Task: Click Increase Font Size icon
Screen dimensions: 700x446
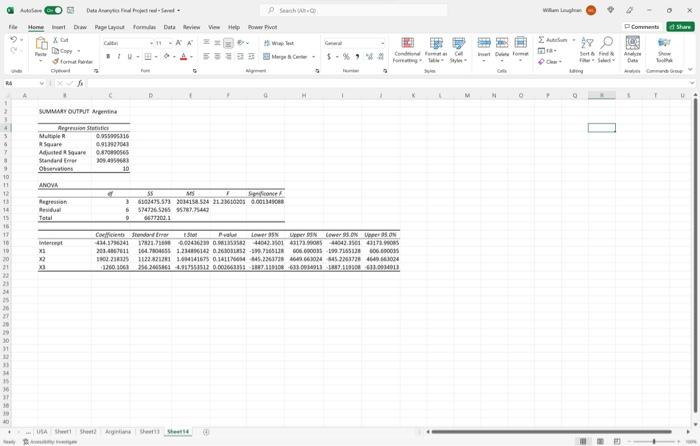Action: pyautogui.click(x=179, y=43)
